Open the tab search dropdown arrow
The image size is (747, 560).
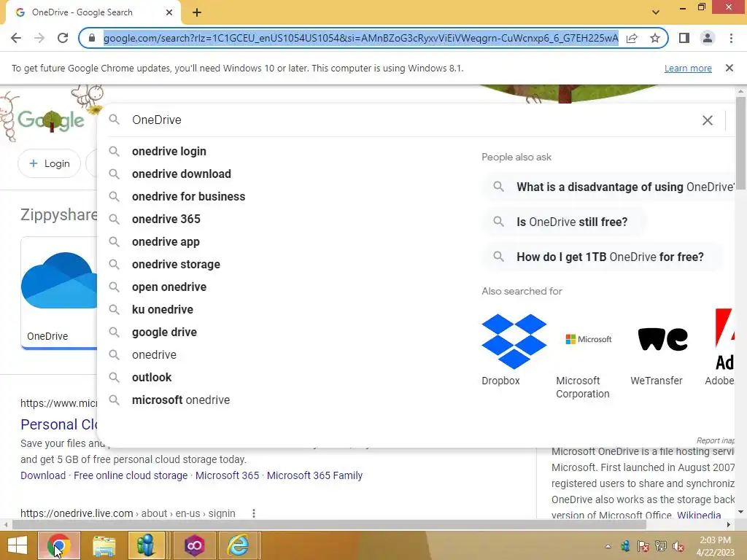click(656, 12)
